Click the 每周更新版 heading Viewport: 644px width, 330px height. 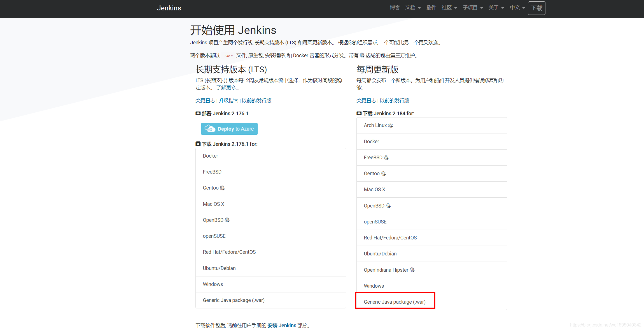click(377, 69)
